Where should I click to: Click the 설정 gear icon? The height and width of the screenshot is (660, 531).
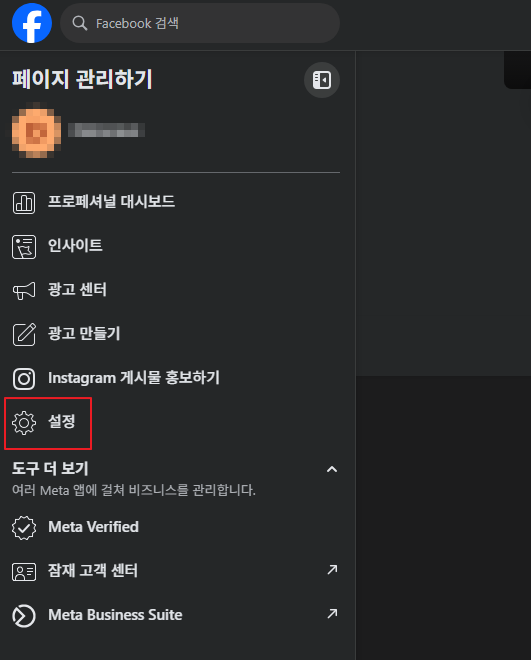24,423
